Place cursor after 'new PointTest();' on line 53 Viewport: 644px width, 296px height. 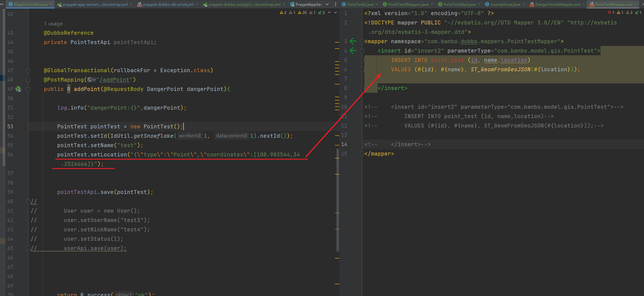click(x=183, y=127)
